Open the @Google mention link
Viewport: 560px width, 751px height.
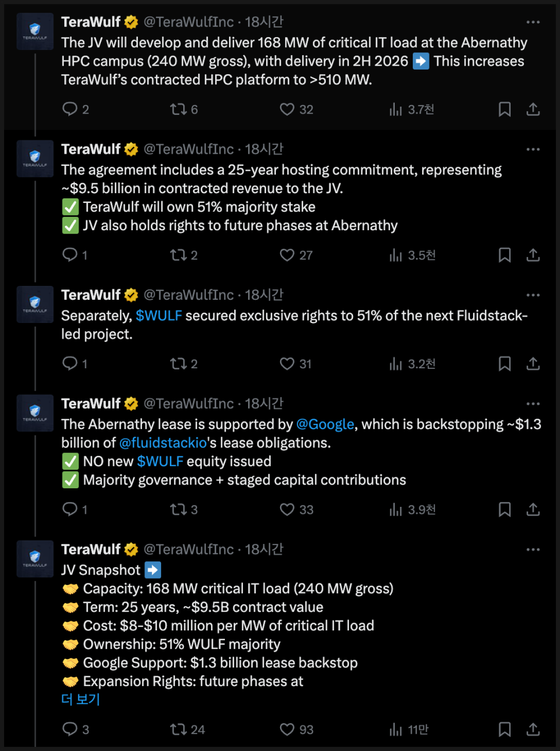pos(325,425)
